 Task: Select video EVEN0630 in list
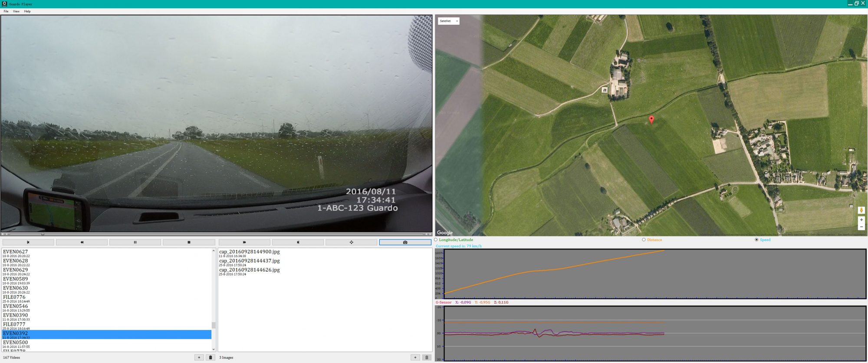click(106, 290)
